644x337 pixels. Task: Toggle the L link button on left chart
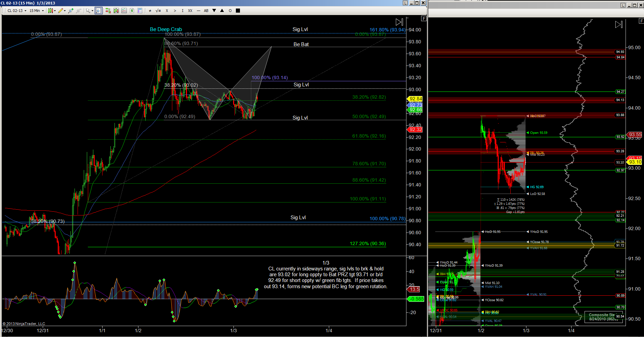405,3
